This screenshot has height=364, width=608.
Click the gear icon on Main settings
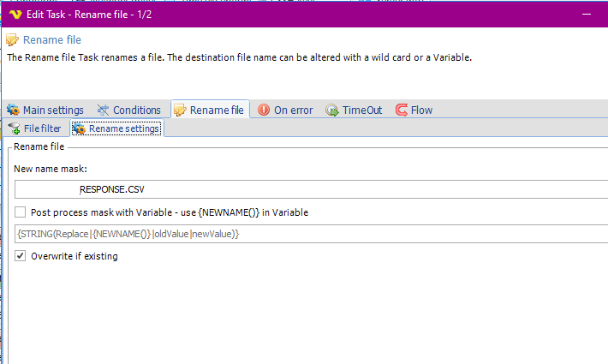pyautogui.click(x=13, y=110)
